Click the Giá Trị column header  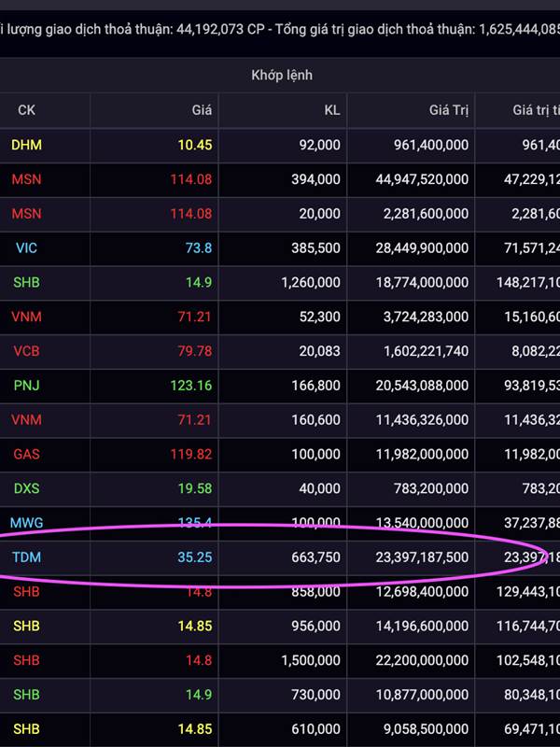point(449,110)
